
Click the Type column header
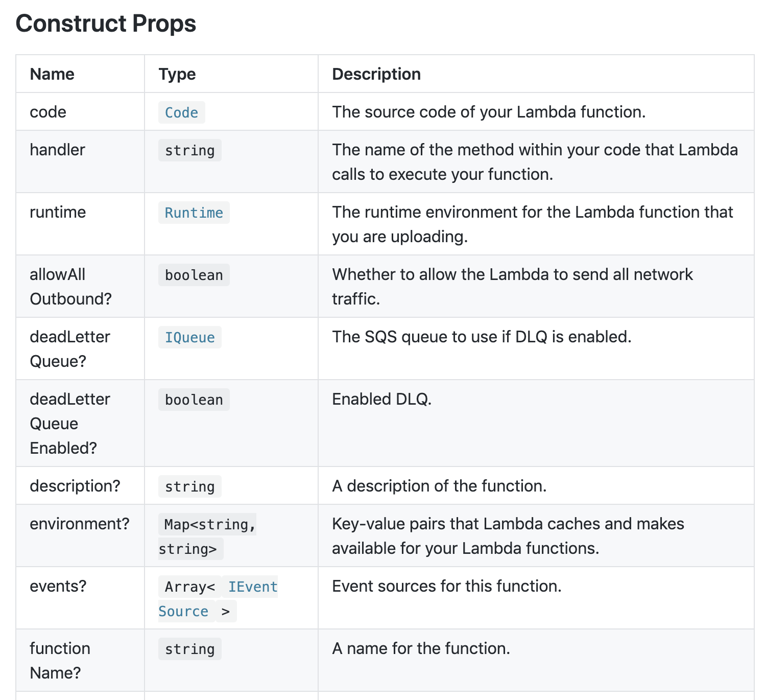[x=177, y=74]
